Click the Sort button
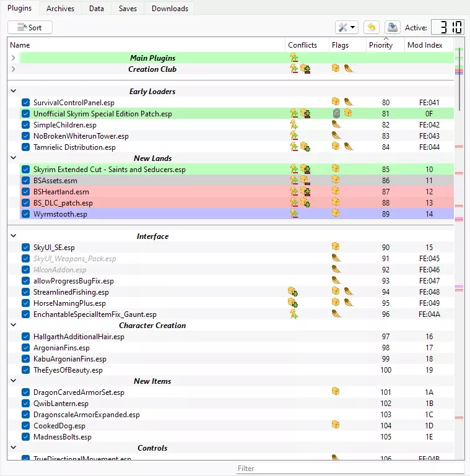 pos(30,28)
